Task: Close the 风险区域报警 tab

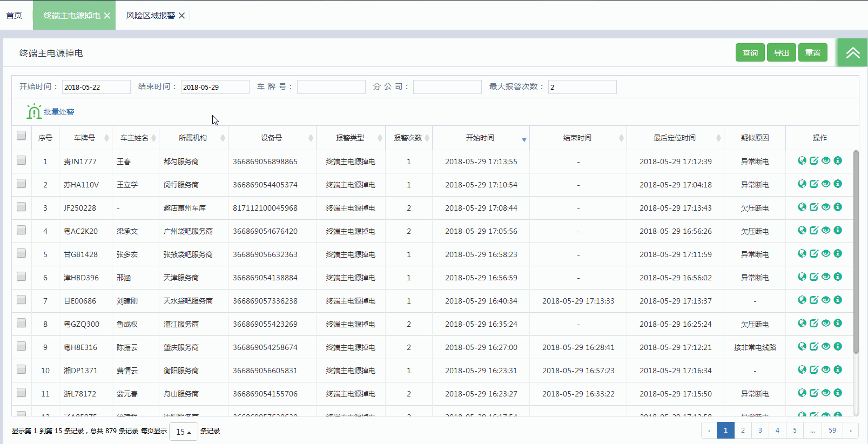Action: pyautogui.click(x=182, y=16)
